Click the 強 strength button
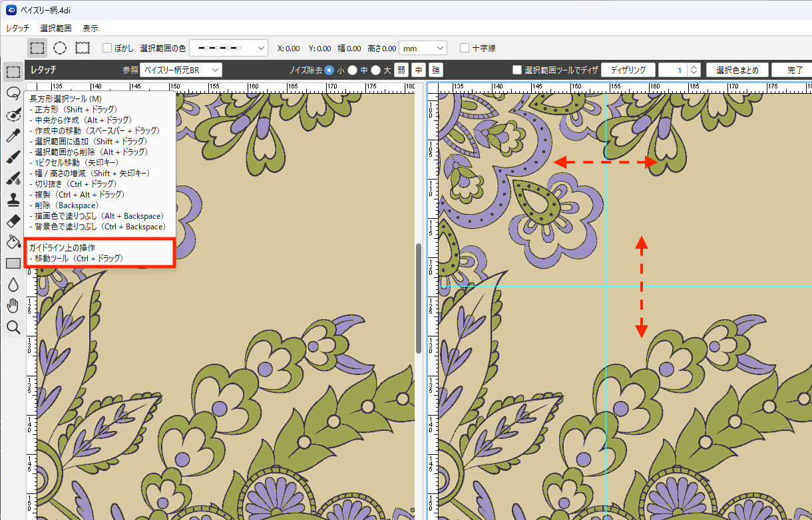Image resolution: width=812 pixels, height=520 pixels. click(x=436, y=70)
